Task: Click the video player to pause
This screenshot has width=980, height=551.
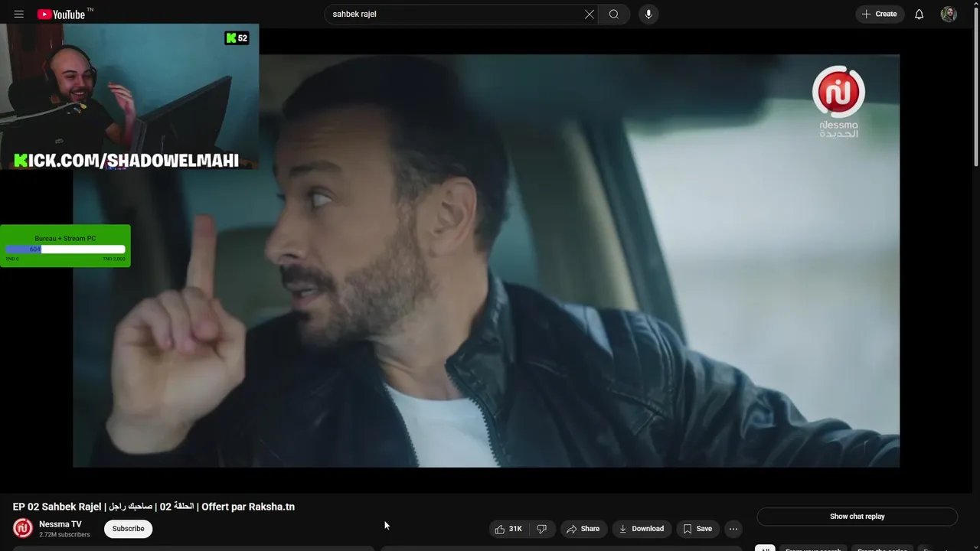Action: (486, 260)
